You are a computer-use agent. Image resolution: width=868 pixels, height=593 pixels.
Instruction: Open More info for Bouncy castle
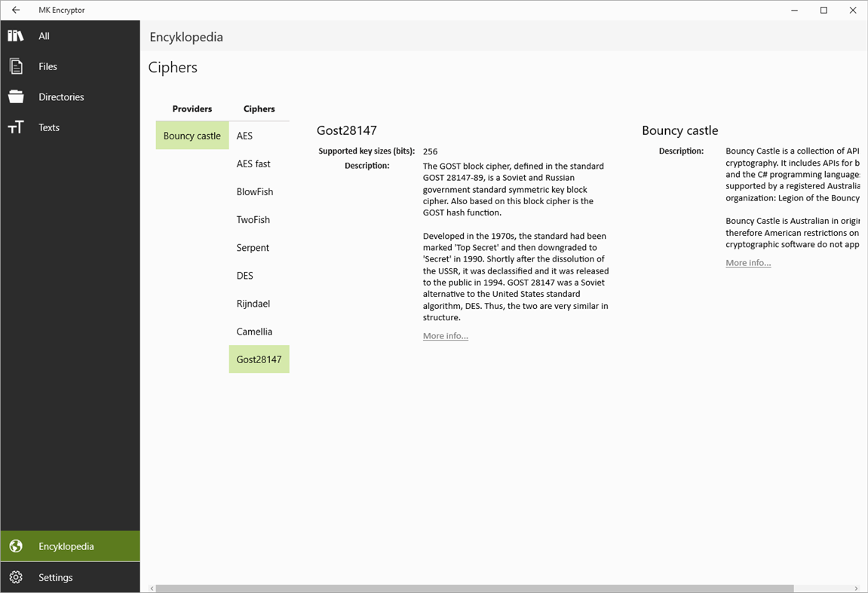748,262
